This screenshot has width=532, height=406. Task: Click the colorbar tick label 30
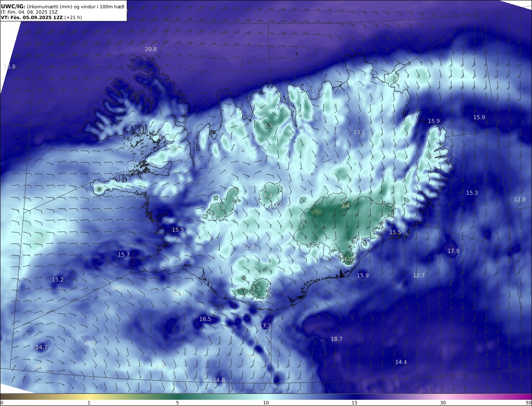click(443, 403)
